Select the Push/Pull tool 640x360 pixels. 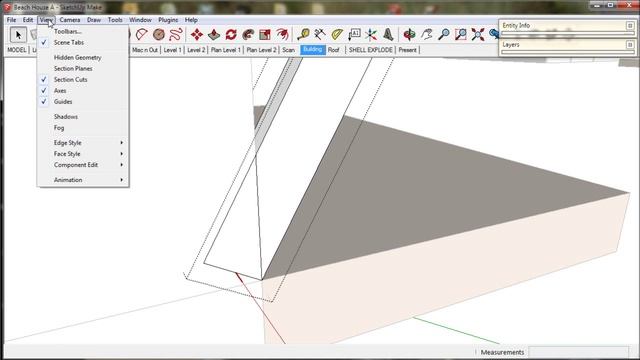tap(214, 35)
